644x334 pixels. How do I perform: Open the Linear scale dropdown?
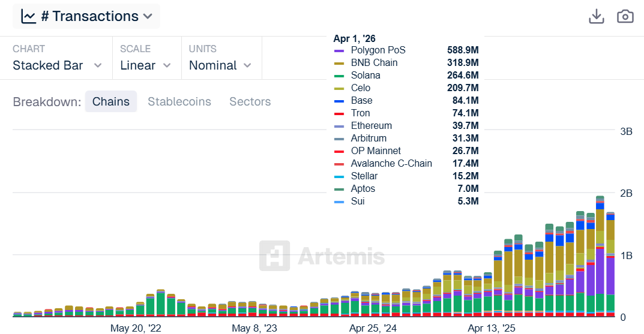point(145,65)
